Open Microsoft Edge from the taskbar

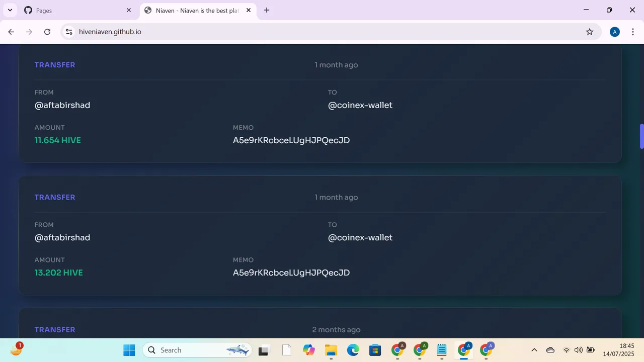point(353,350)
